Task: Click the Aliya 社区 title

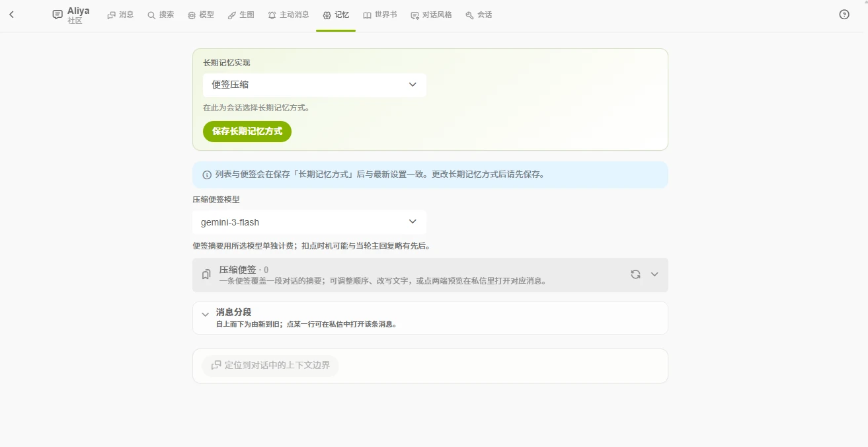Action: pos(79,15)
